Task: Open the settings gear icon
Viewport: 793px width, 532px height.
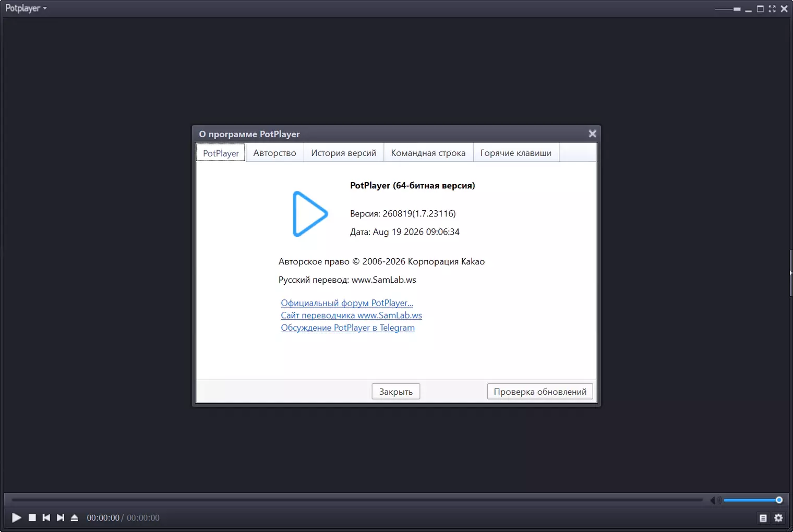Action: click(779, 518)
